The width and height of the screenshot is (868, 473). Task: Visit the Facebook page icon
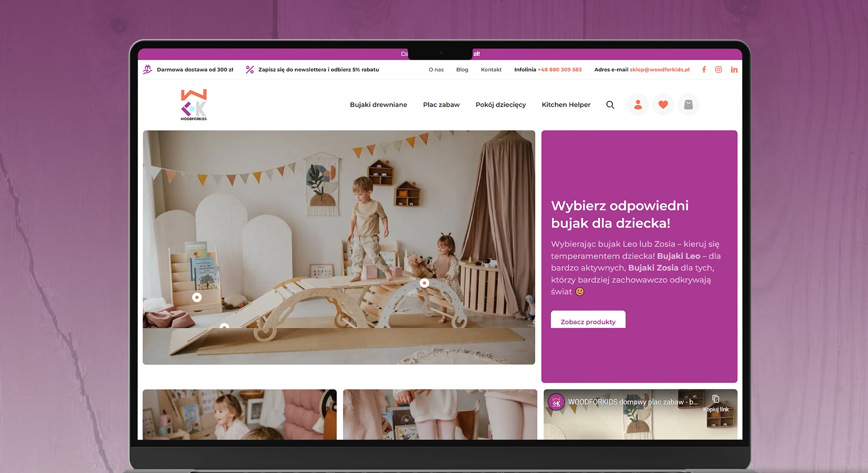704,70
